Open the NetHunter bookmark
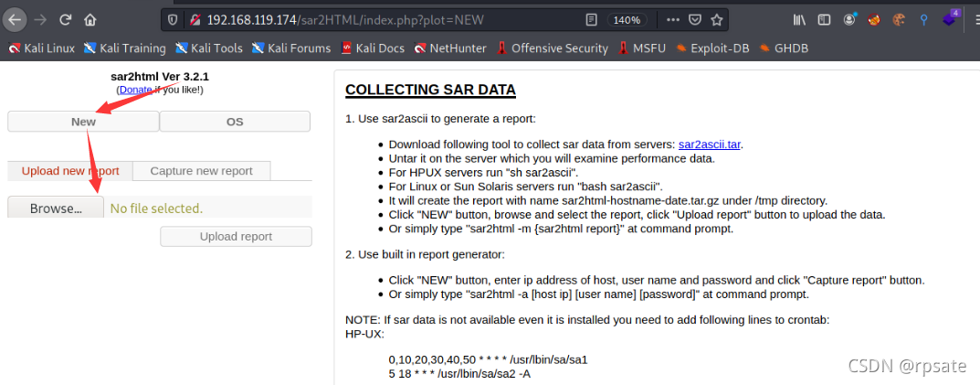 pyautogui.click(x=450, y=48)
